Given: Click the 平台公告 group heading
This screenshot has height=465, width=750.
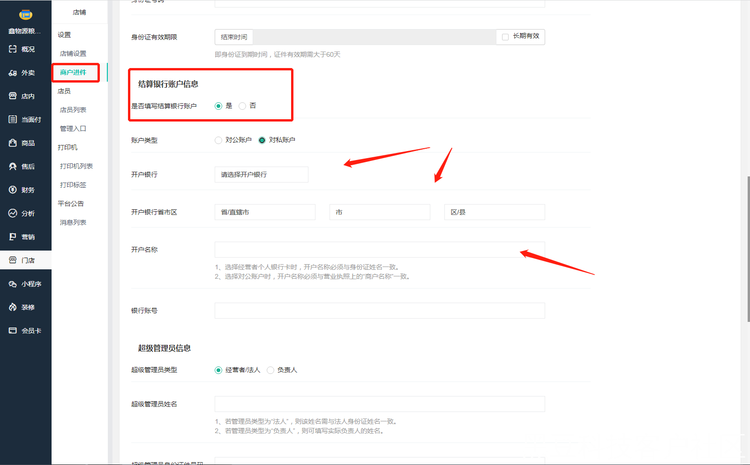Looking at the screenshot, I should tap(71, 203).
